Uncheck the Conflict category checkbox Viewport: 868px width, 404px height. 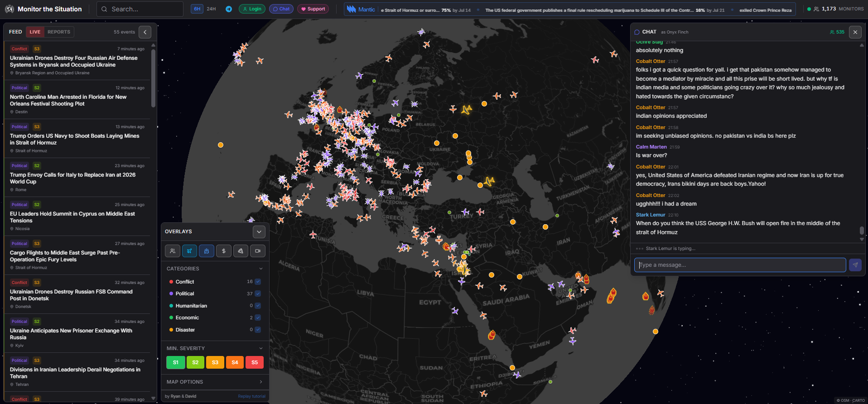pyautogui.click(x=258, y=282)
